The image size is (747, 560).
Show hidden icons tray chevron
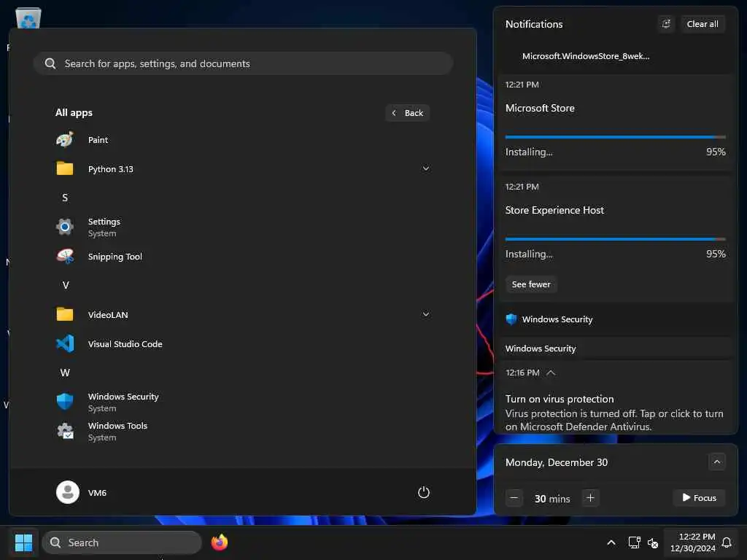(x=611, y=542)
